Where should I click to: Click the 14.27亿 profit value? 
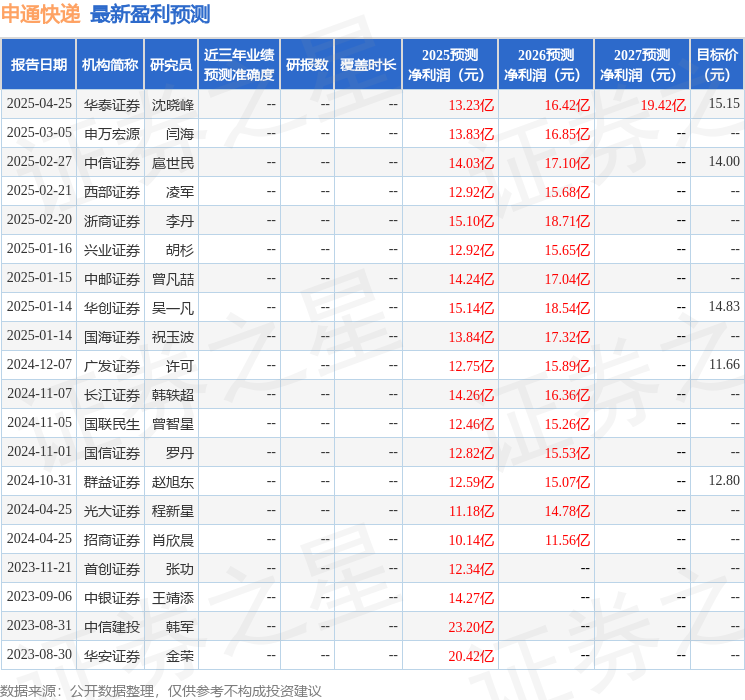[471, 598]
